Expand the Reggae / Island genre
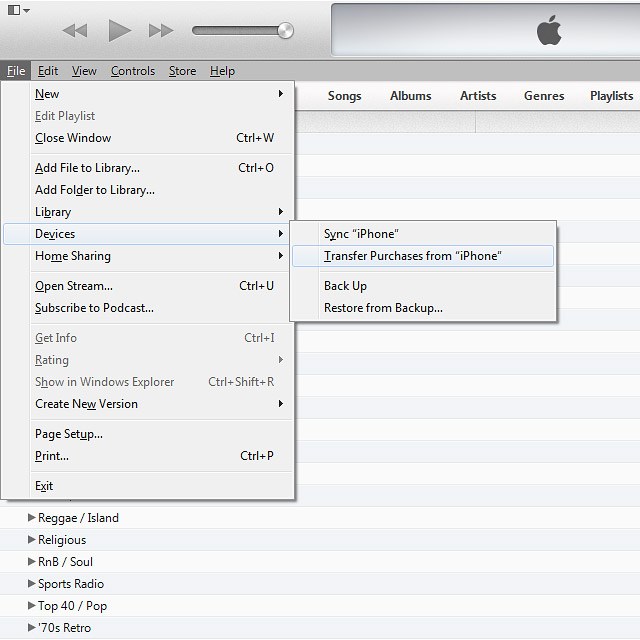Image resolution: width=640 pixels, height=640 pixels. pyautogui.click(x=32, y=518)
